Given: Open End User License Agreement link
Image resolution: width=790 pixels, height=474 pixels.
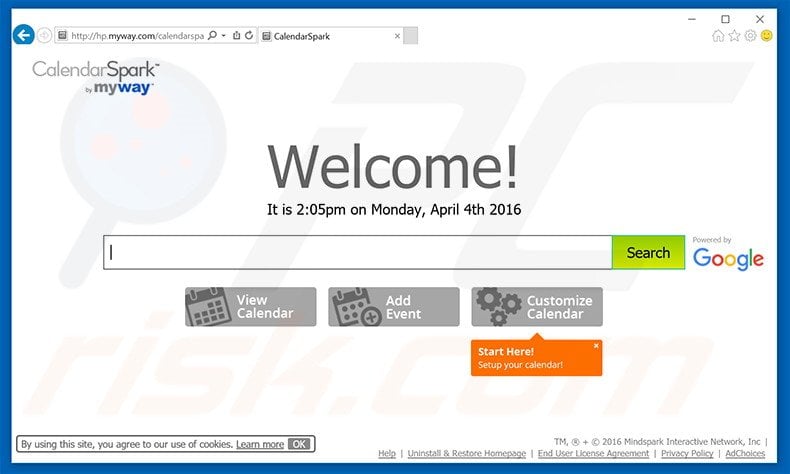Looking at the screenshot, I should point(594,453).
